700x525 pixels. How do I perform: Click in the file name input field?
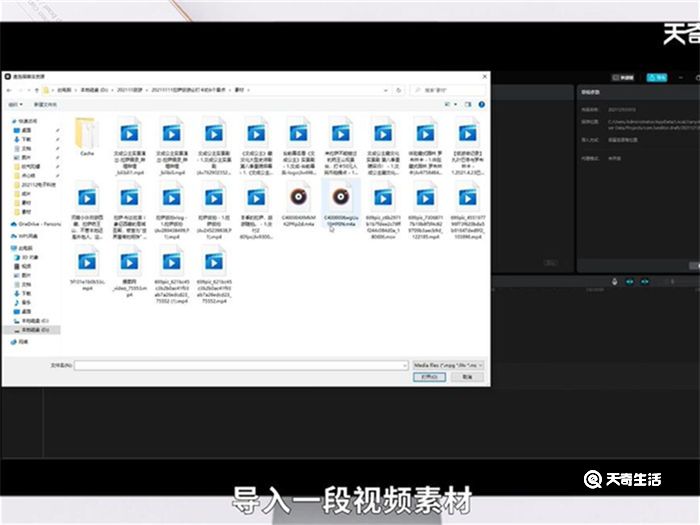[x=241, y=365]
